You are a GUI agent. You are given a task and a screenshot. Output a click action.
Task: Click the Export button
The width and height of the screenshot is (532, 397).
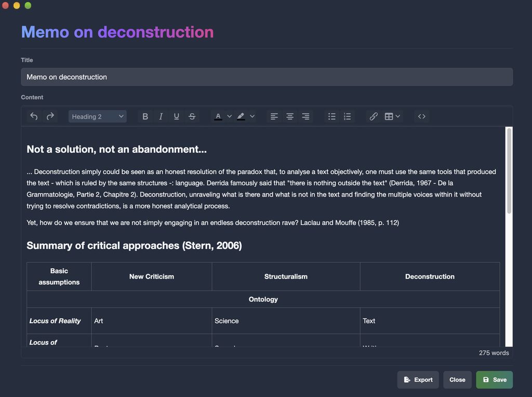tap(418, 380)
